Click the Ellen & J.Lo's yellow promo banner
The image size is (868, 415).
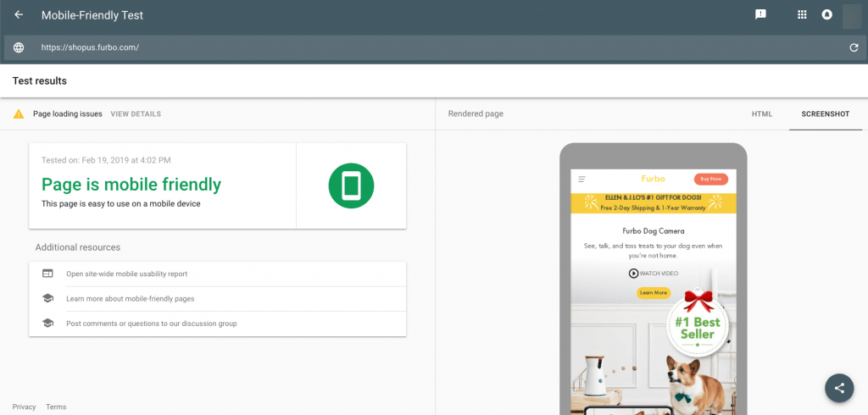(x=654, y=202)
